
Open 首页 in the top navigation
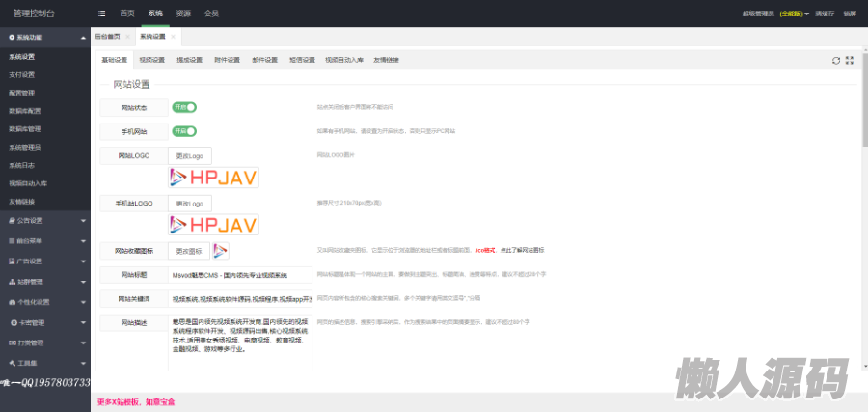[126, 14]
